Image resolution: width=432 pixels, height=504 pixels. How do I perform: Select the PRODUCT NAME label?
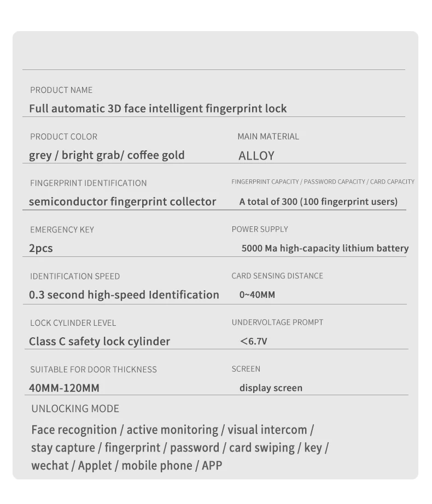[x=61, y=90]
